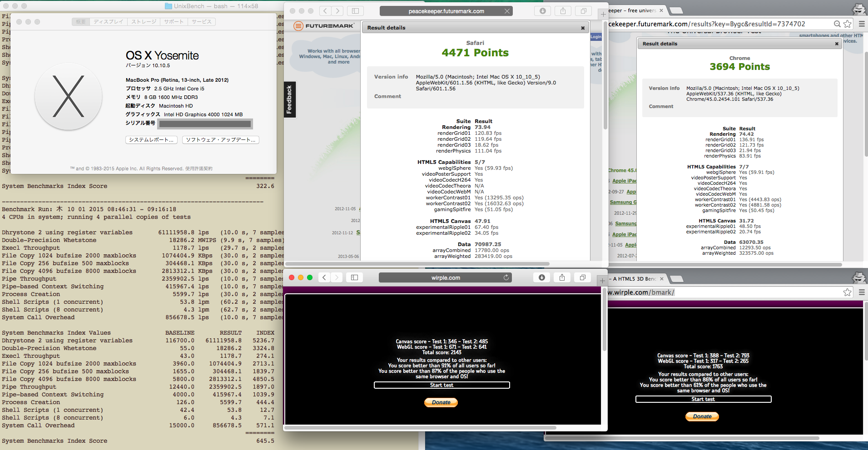Bookmark the wirple.com/bmark page with Chrome's star

click(x=848, y=292)
